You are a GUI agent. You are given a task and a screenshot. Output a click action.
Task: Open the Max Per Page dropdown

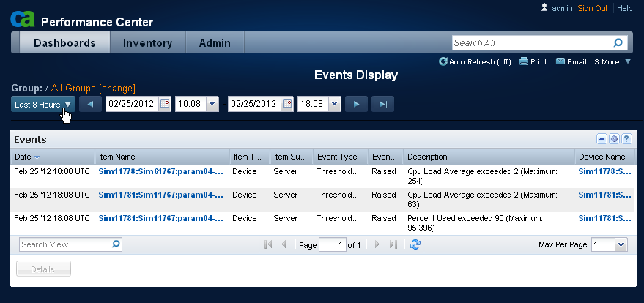621,245
